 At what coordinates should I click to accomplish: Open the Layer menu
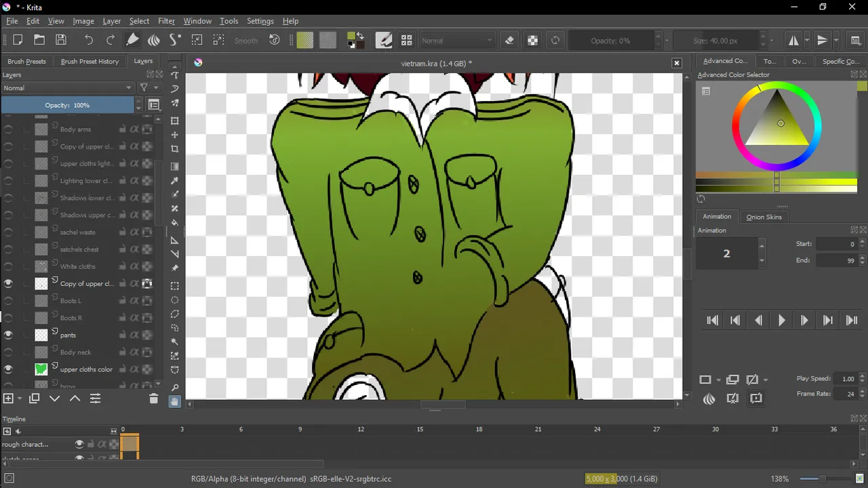pyautogui.click(x=112, y=21)
